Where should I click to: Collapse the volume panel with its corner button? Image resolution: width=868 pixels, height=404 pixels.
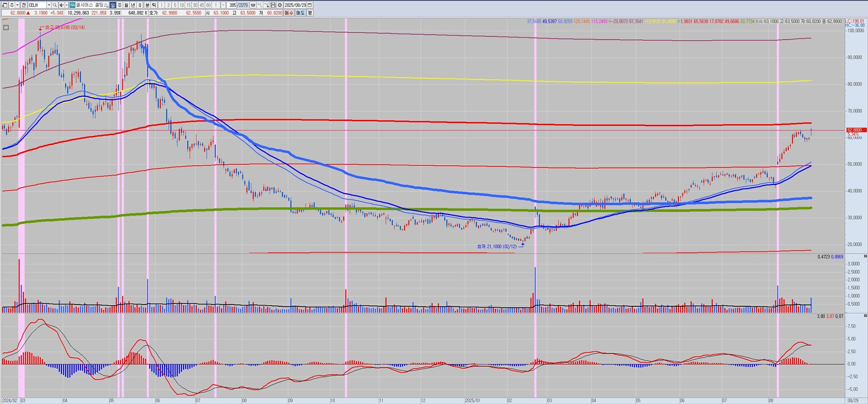click(866, 257)
